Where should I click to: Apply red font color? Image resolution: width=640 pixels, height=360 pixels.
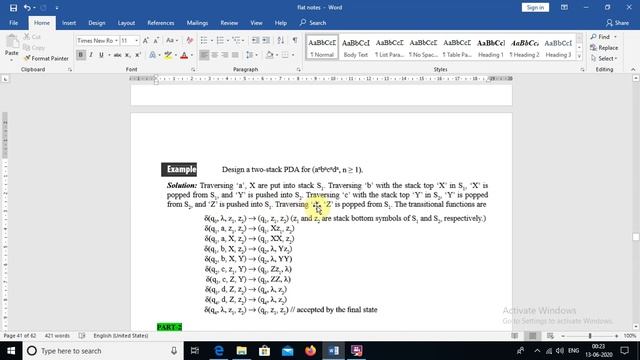point(184,55)
